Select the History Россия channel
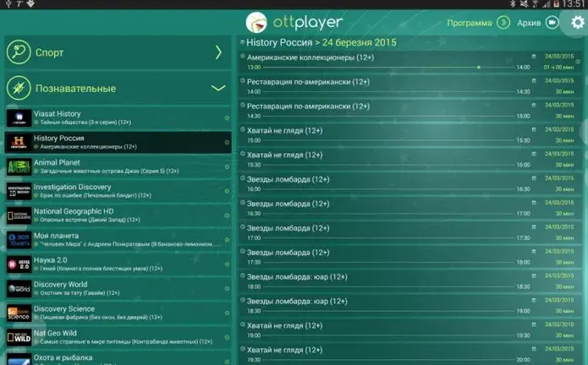This screenshot has height=365, width=588. pos(118,142)
